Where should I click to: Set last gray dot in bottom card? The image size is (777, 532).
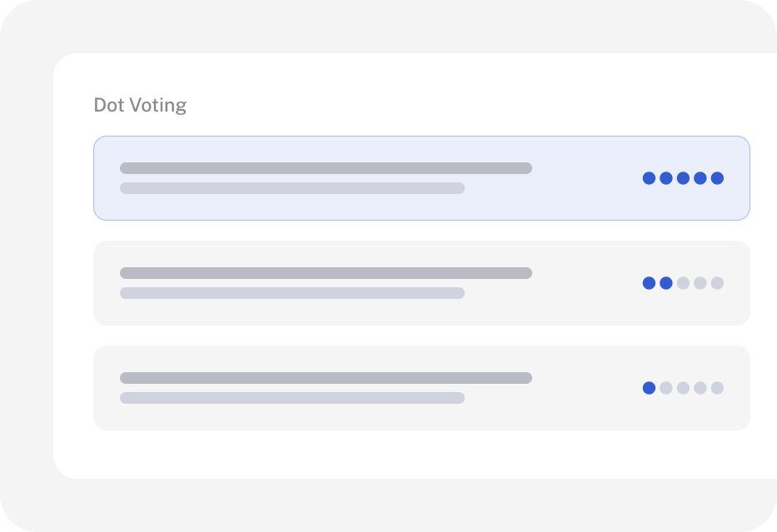(718, 388)
